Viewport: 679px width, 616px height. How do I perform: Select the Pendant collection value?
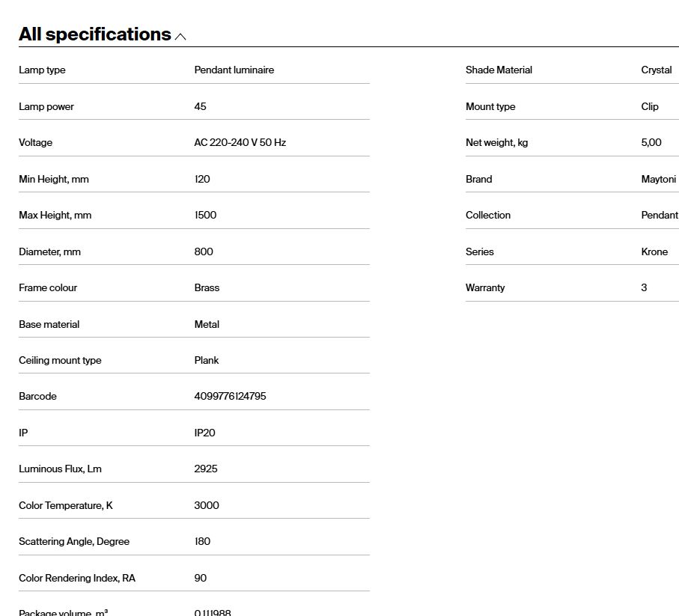[659, 216]
